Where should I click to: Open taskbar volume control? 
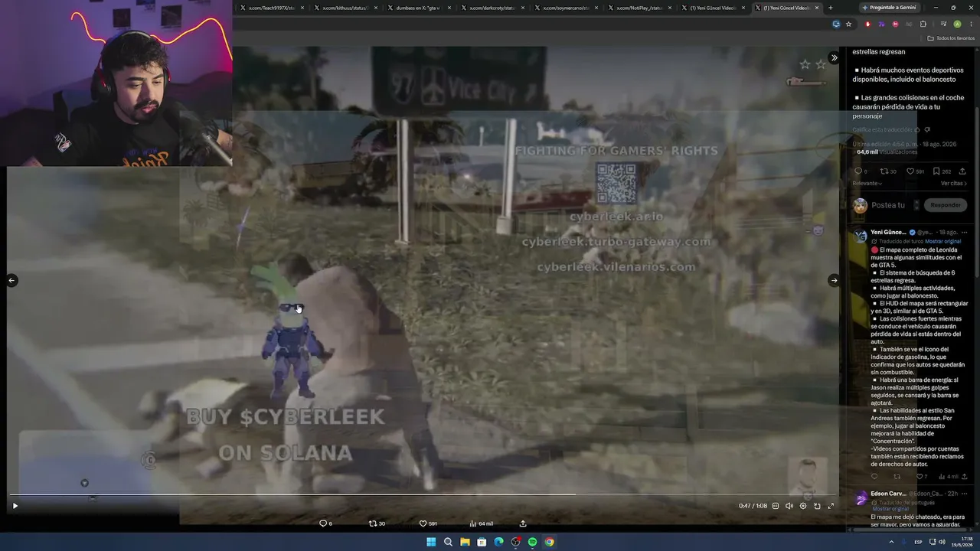pyautogui.click(x=942, y=542)
